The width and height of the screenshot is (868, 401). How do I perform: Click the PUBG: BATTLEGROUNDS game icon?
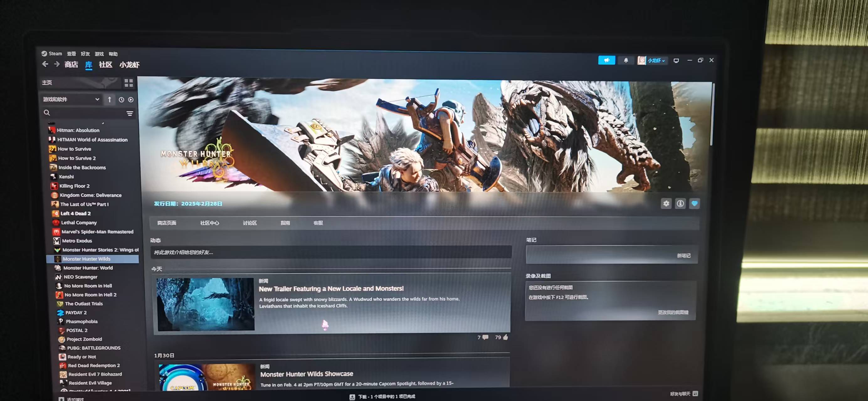coord(62,348)
